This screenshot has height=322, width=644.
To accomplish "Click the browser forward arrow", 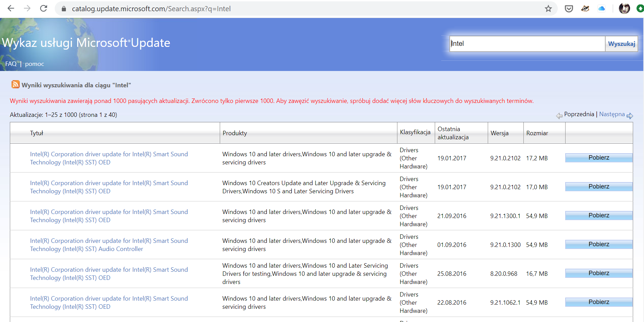I will click(27, 8).
